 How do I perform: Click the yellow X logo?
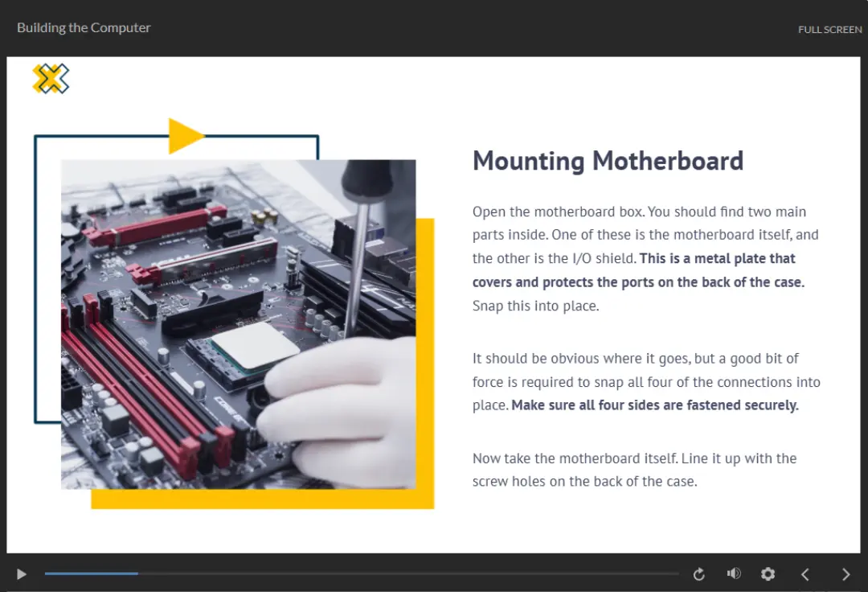coord(51,79)
